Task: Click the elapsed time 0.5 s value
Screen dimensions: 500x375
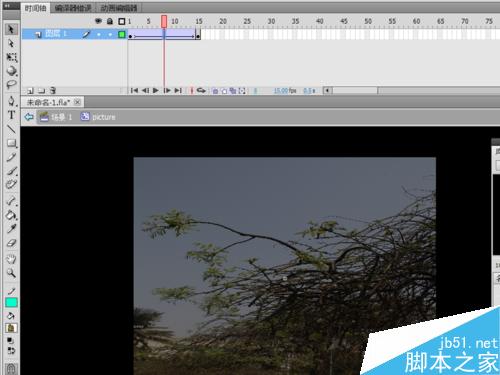Action: [x=309, y=90]
